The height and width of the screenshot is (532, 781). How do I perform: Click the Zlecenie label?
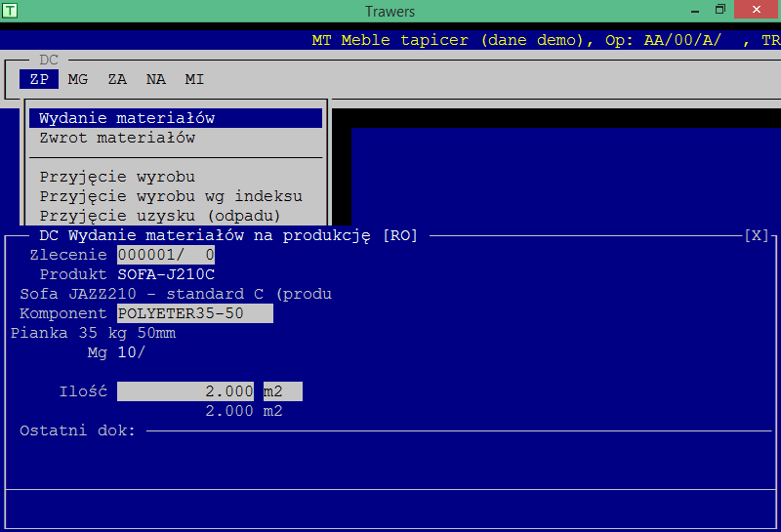68,255
